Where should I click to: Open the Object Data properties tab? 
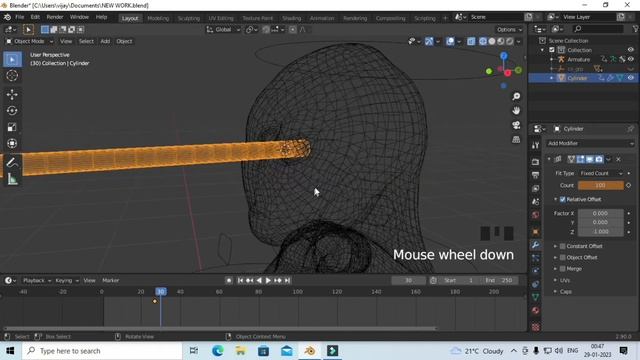536,297
